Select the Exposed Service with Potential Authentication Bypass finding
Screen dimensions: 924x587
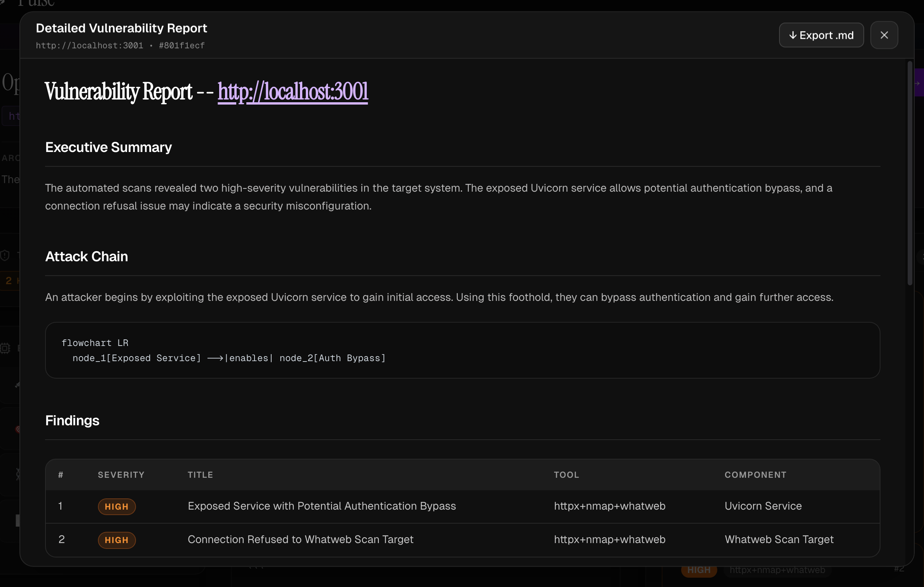click(322, 506)
